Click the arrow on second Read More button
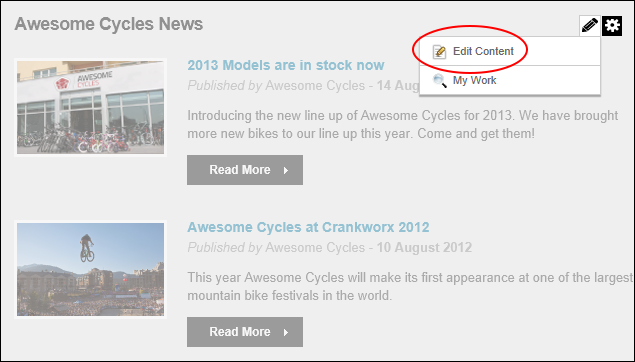Image resolution: width=635 pixels, height=362 pixels. pyautogui.click(x=286, y=332)
